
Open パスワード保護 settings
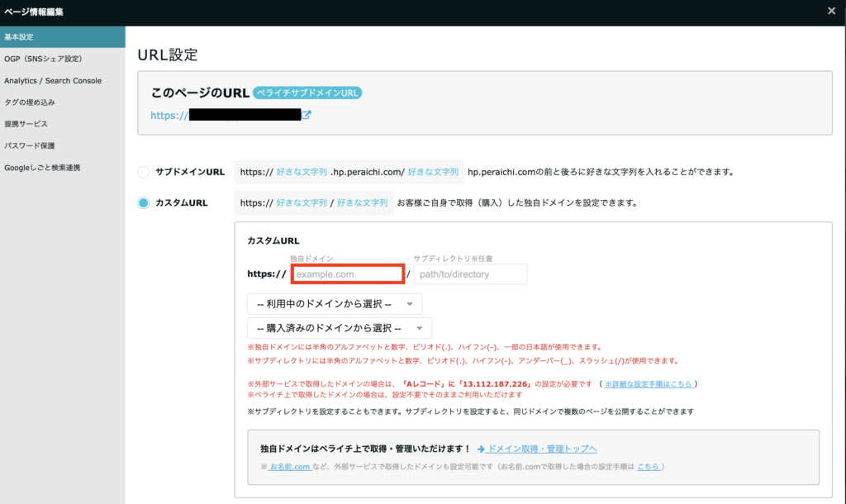29,145
